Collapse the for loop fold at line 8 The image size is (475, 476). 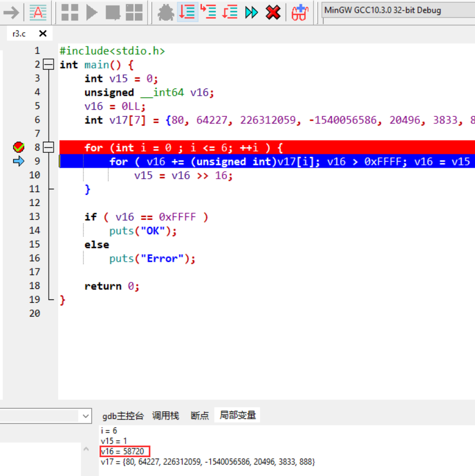click(48, 147)
